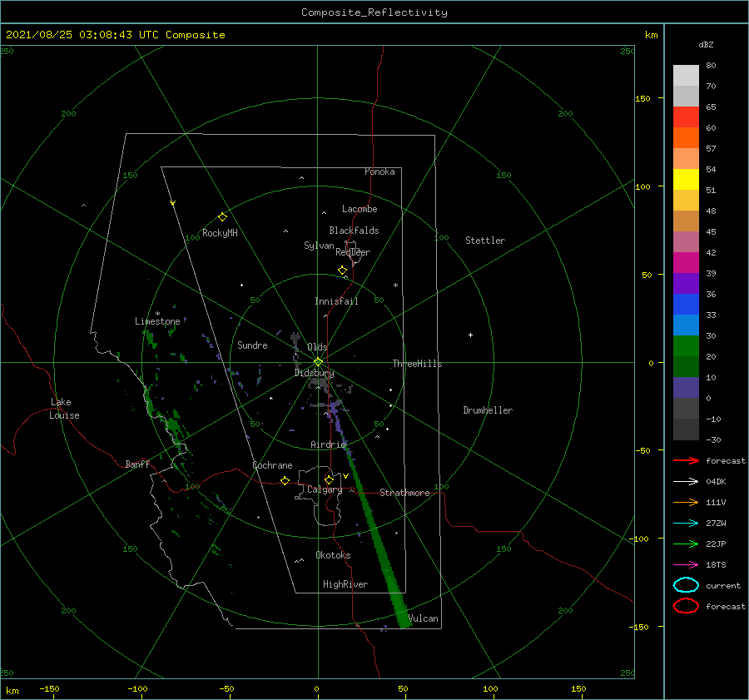Screen dimensions: 749x700
Task: Click the ThreeHills label
Action: [x=417, y=364]
